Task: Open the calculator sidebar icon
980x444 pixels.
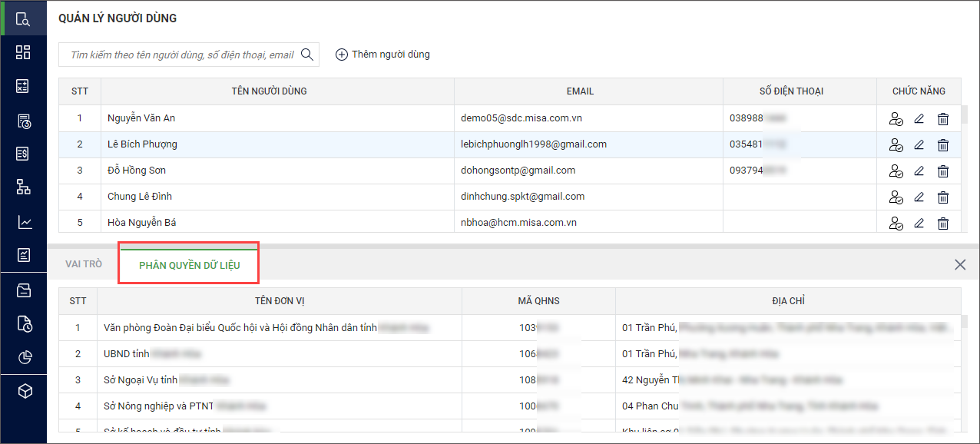Action: pos(23,86)
